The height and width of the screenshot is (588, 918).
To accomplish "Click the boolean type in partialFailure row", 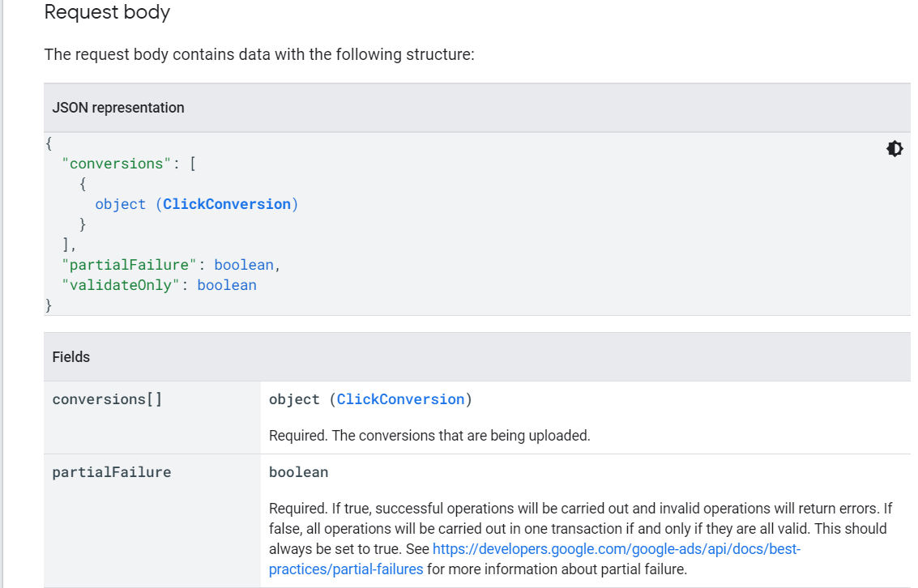I will tap(299, 472).
